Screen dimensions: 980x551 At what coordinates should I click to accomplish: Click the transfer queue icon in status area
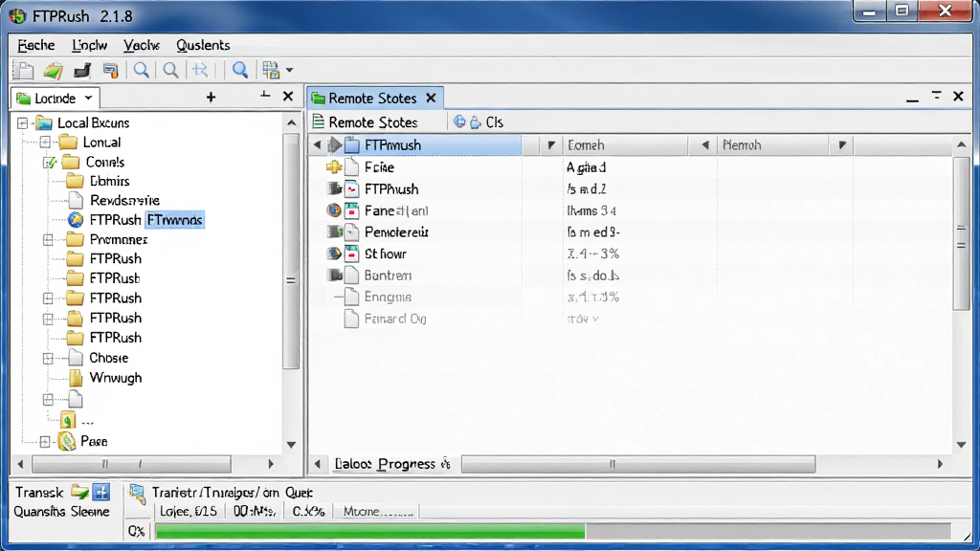(138, 495)
